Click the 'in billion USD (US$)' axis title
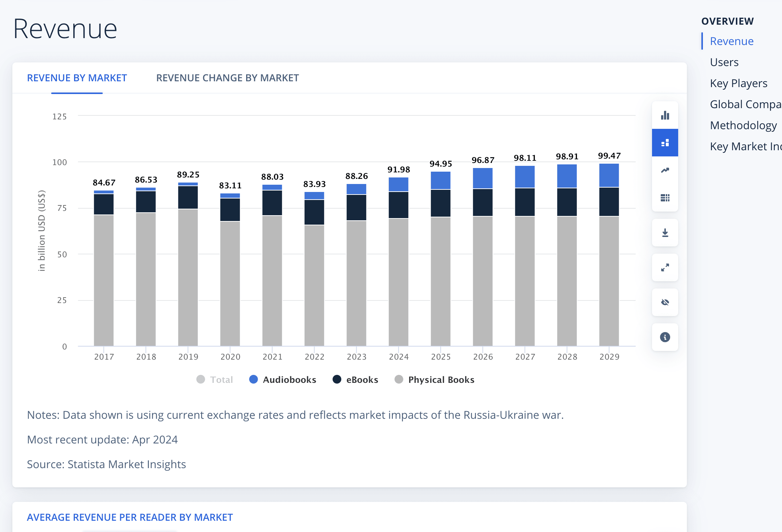This screenshot has height=532, width=782. pyautogui.click(x=42, y=231)
